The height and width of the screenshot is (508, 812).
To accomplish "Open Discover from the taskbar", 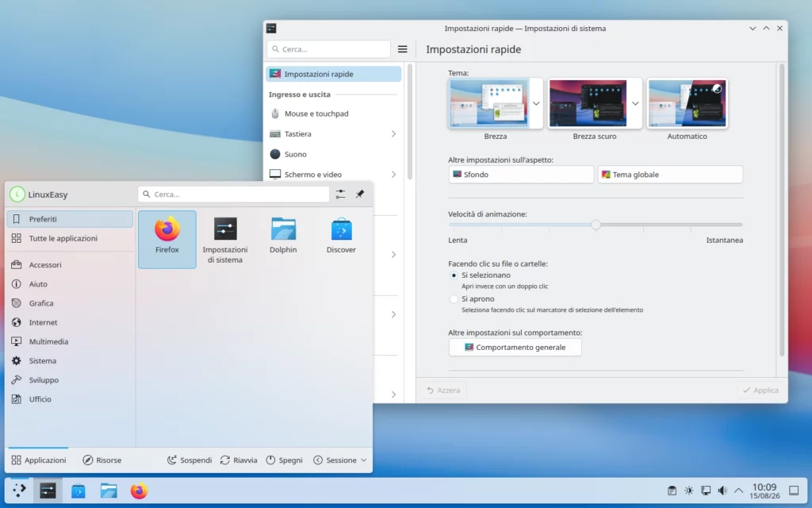I will pos(79,491).
